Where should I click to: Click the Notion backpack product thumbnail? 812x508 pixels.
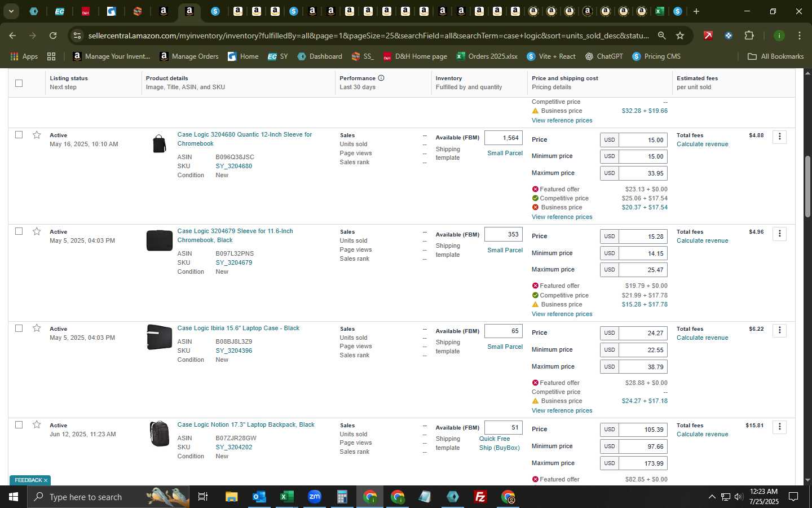tap(160, 434)
